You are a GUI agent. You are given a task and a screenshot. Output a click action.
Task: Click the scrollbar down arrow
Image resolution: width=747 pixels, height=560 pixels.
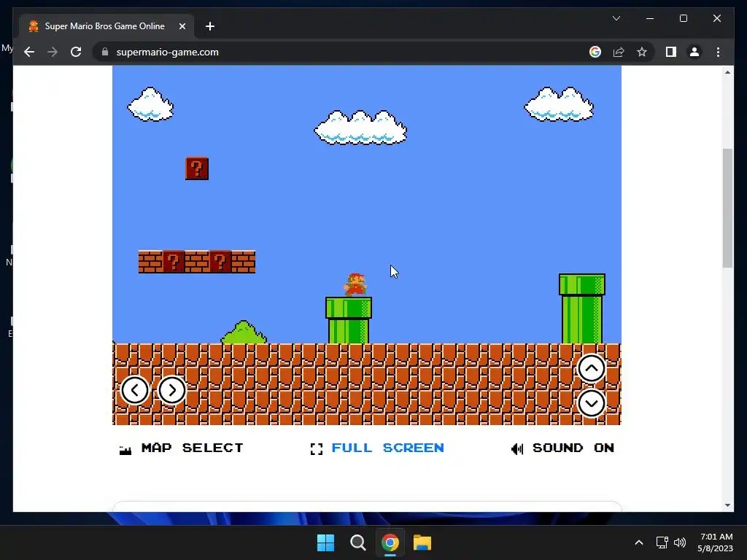[727, 505]
